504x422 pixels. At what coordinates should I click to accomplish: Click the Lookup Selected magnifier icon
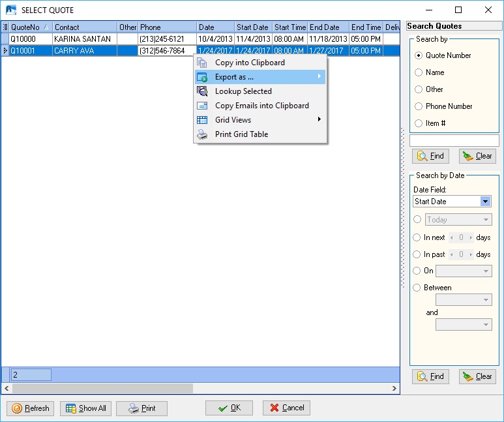[202, 92]
